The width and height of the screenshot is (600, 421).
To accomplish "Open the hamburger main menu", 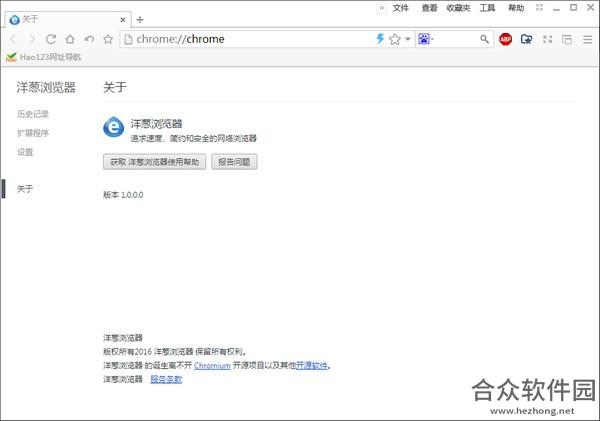I will [588, 39].
